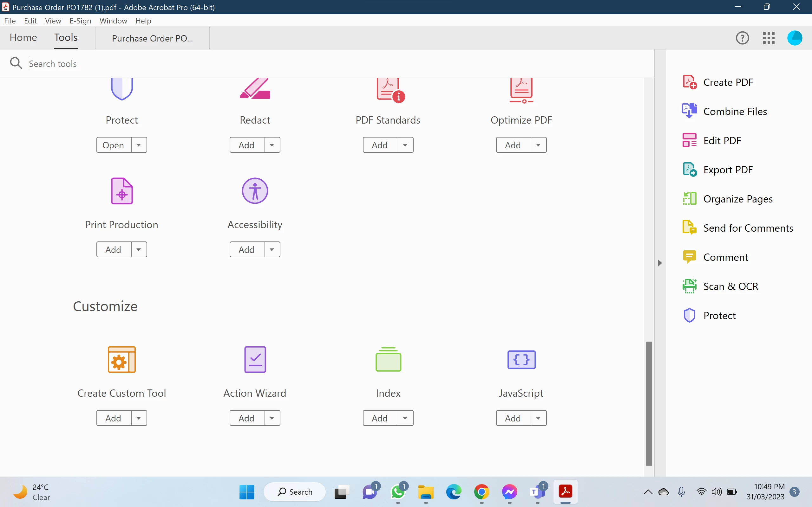The image size is (812, 507).
Task: Add the PDF Standards tool
Action: pyautogui.click(x=379, y=145)
